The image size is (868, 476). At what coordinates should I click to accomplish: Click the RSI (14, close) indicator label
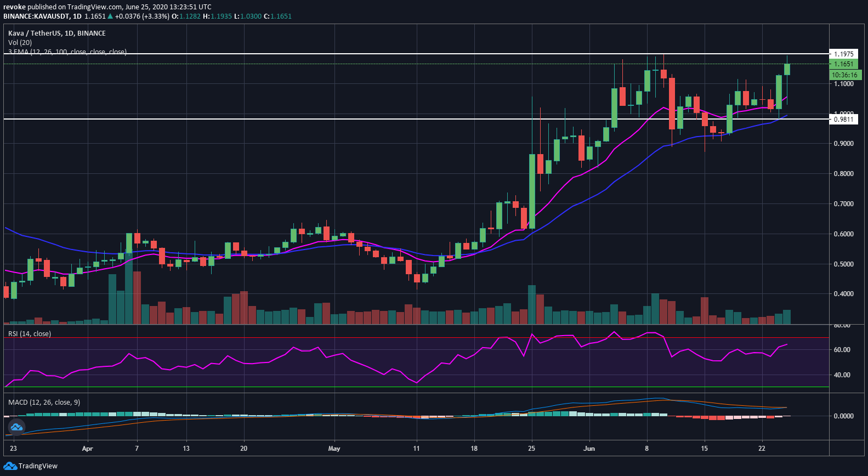[30, 333]
